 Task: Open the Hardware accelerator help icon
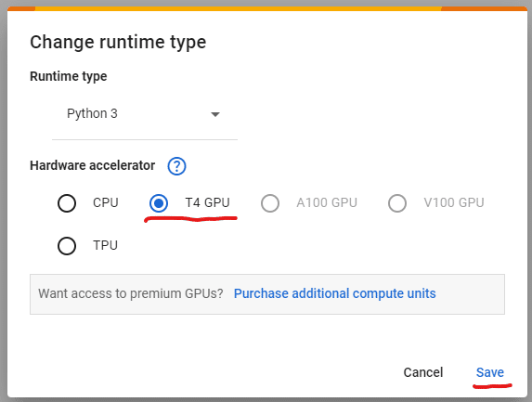176,166
